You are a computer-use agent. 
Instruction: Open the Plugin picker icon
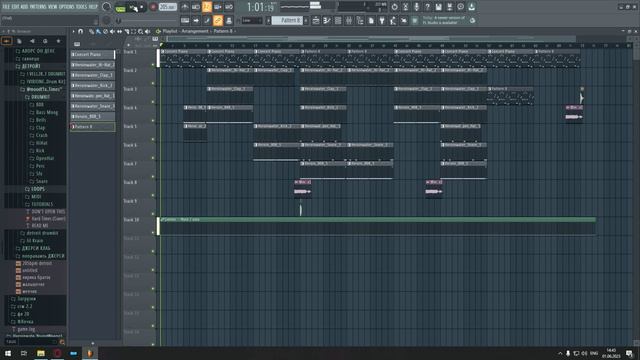coord(382,20)
